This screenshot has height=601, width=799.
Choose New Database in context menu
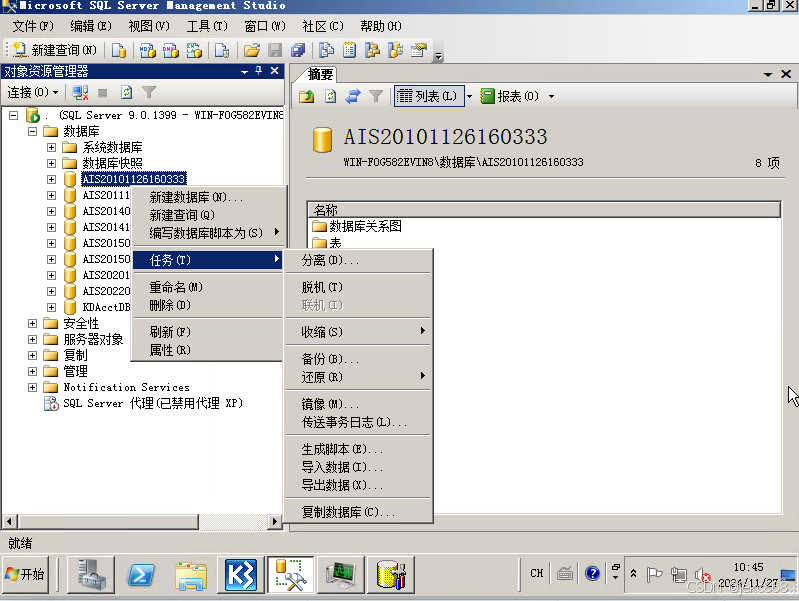(x=208, y=197)
